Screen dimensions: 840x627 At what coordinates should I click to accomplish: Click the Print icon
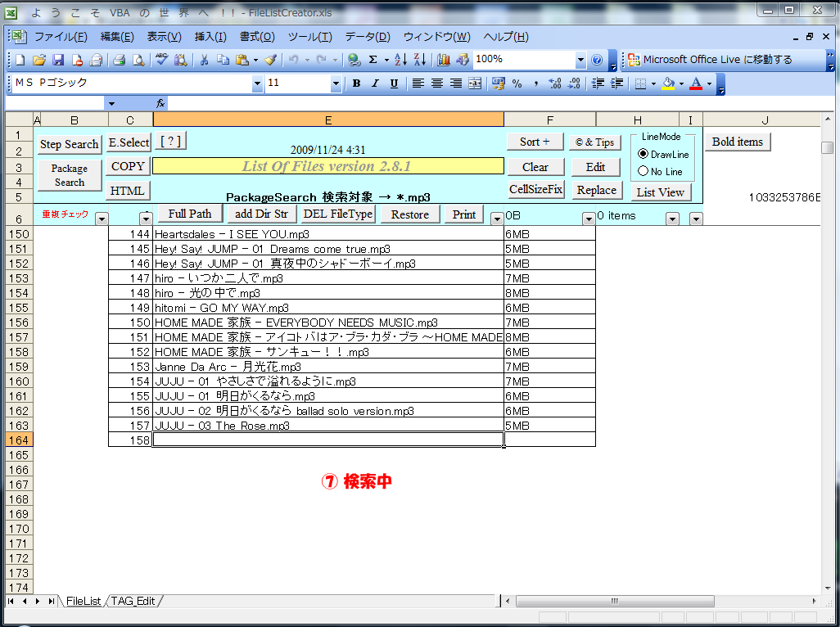click(119, 60)
